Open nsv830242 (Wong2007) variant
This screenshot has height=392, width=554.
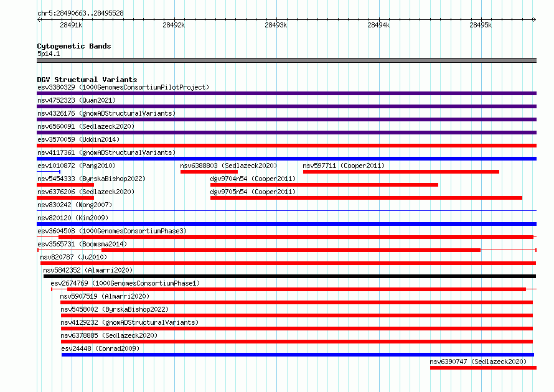[75, 205]
